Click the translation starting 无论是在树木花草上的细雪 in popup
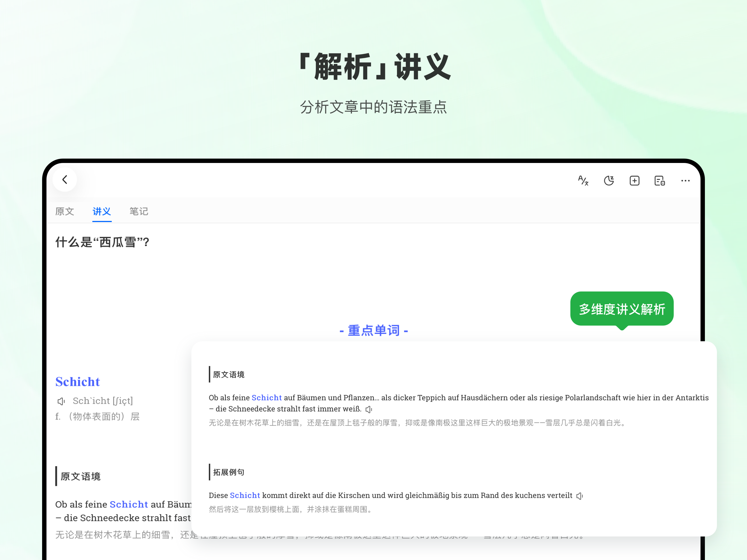 418,423
